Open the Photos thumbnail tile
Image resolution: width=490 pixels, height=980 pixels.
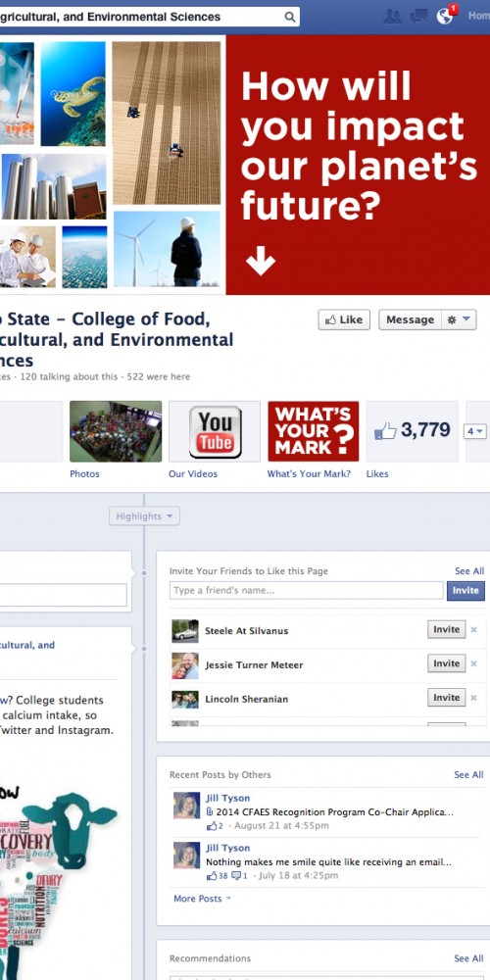pyautogui.click(x=116, y=431)
